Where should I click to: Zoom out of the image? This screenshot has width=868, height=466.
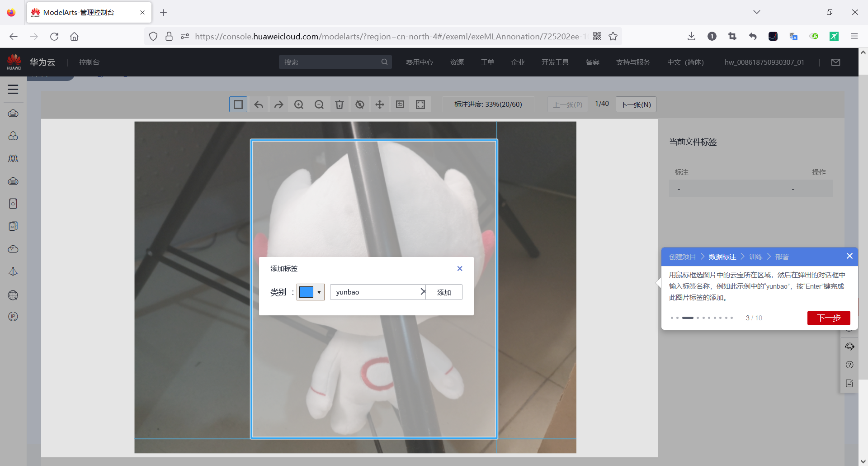(x=319, y=105)
